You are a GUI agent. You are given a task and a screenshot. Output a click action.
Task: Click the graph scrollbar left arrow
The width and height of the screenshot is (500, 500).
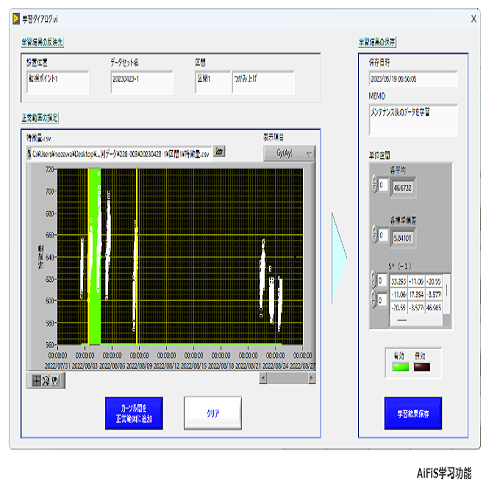pyautogui.click(x=263, y=378)
